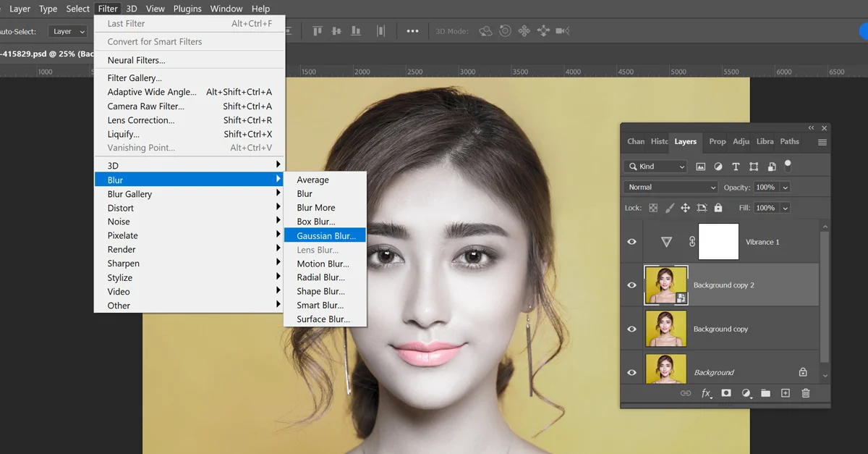Select 3D pan camera mode icon
Image resolution: width=868 pixels, height=454 pixels.
tap(524, 31)
